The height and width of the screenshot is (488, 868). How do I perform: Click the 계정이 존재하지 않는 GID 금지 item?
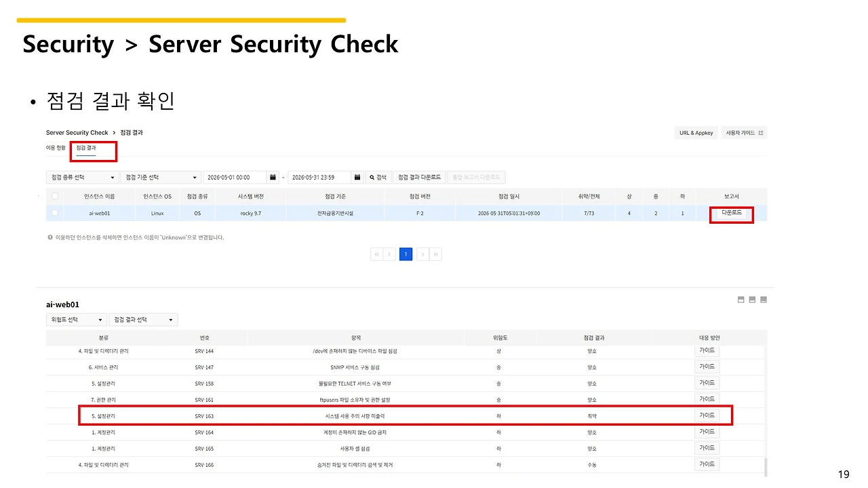pyautogui.click(x=355, y=432)
